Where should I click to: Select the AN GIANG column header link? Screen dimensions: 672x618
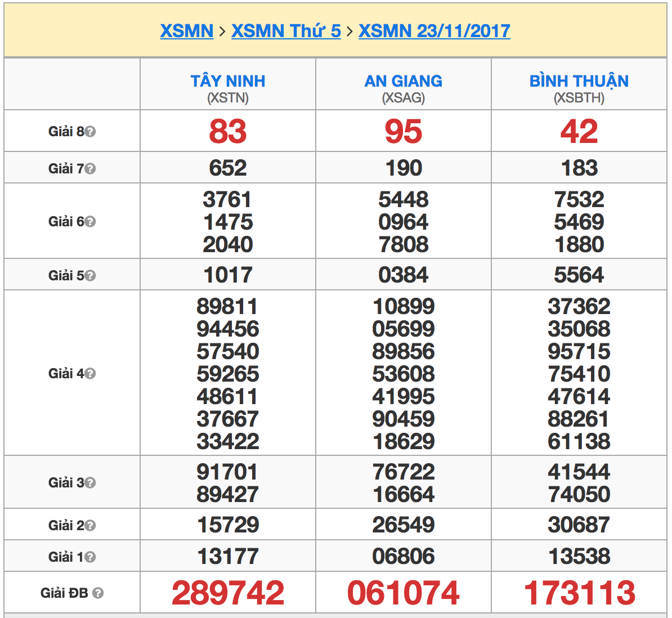403,81
